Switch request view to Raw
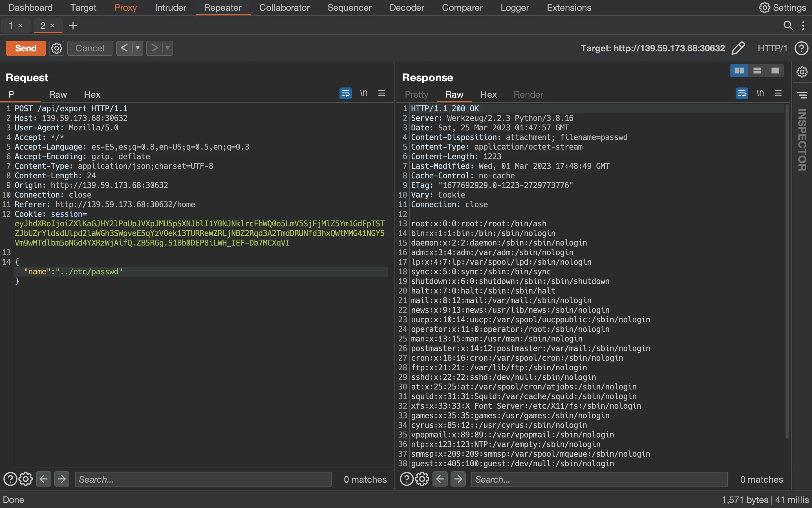Image resolution: width=812 pixels, height=508 pixels. pos(58,95)
